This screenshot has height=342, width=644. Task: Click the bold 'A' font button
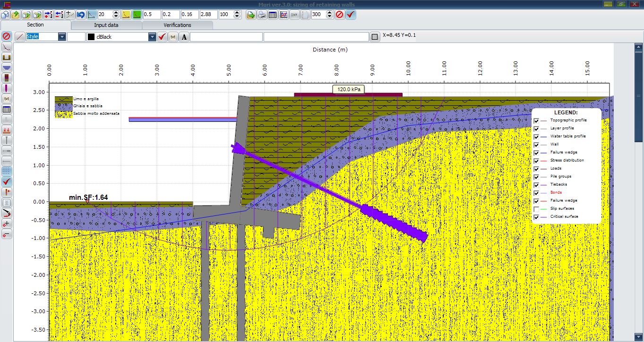point(184,37)
